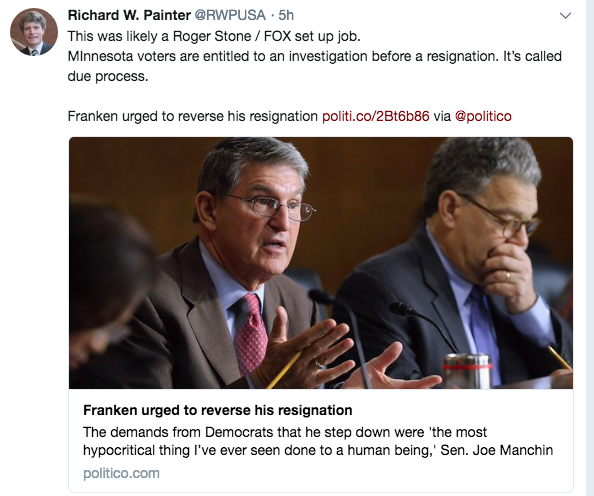The height and width of the screenshot is (496, 594).
Task: Click the plain-text 'Franken urged to reverse' tweet line
Action: pyautogui.click(x=192, y=116)
